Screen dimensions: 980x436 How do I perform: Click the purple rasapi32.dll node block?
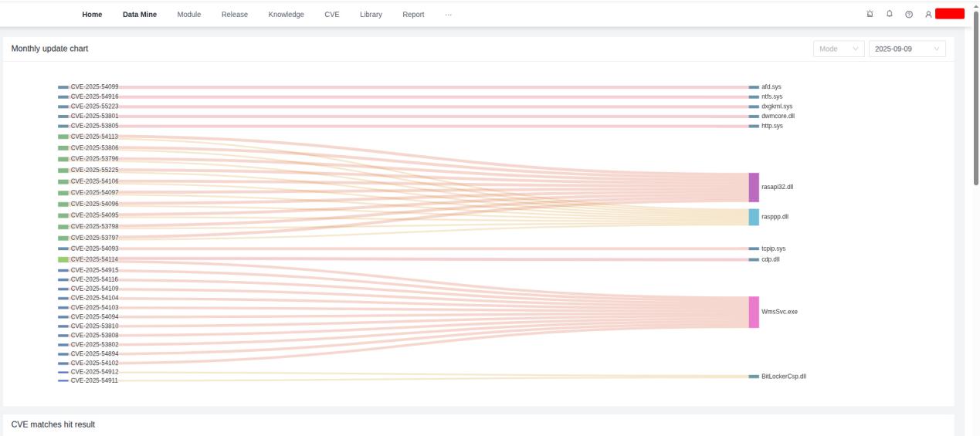[x=754, y=188]
